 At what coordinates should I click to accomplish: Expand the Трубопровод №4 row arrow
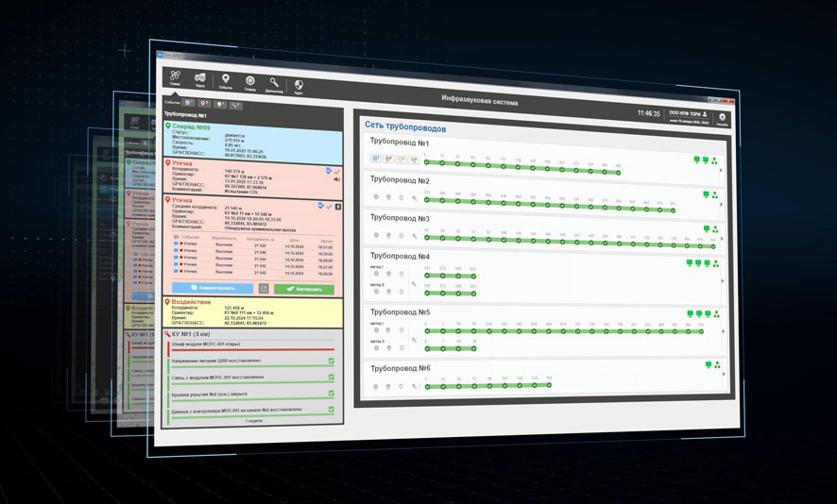[x=723, y=281]
